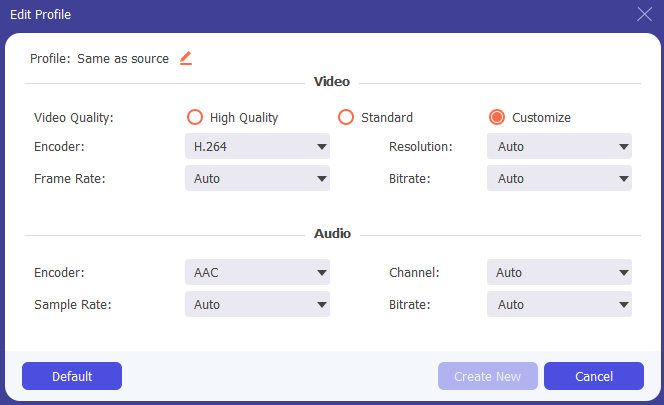Click the pencil icon to rename profile
Screen dimensions: 664x405
(185, 58)
